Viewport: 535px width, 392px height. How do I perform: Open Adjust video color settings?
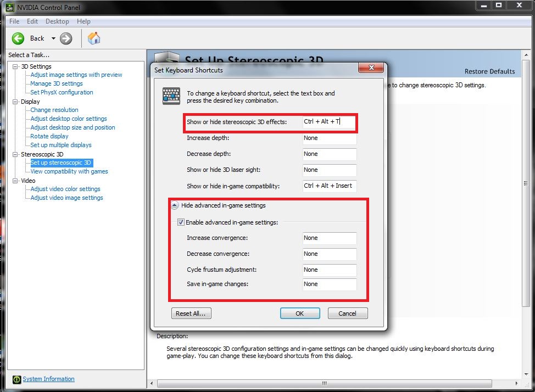[x=65, y=189]
